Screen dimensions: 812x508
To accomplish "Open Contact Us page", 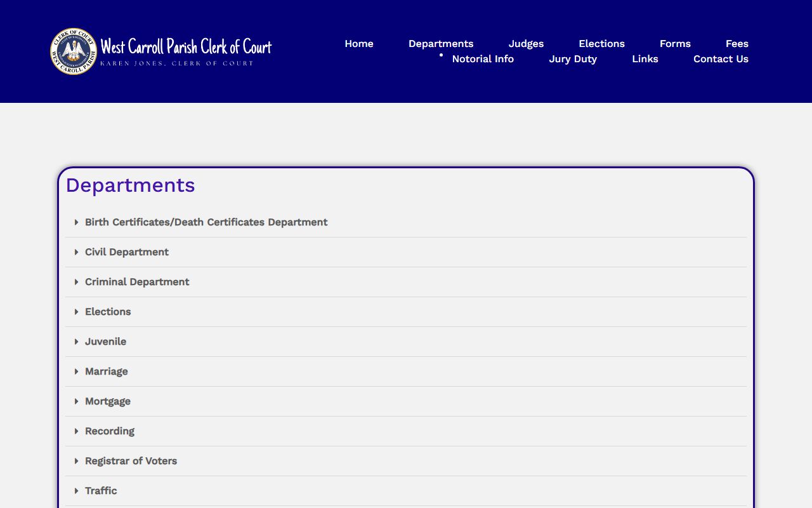I will click(x=721, y=59).
